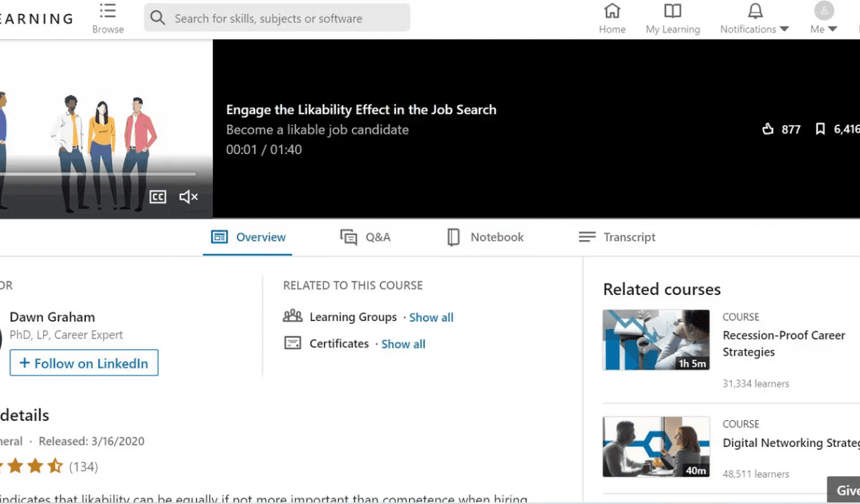Click the search magnifier icon
The height and width of the screenshot is (504, 860).
pos(157,18)
